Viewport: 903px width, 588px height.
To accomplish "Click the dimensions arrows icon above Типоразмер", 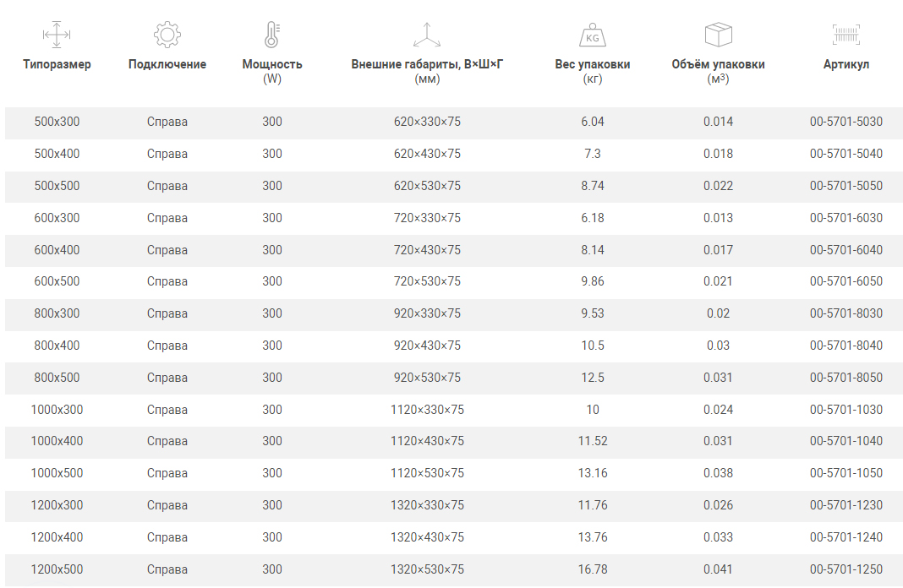I will click(x=57, y=35).
